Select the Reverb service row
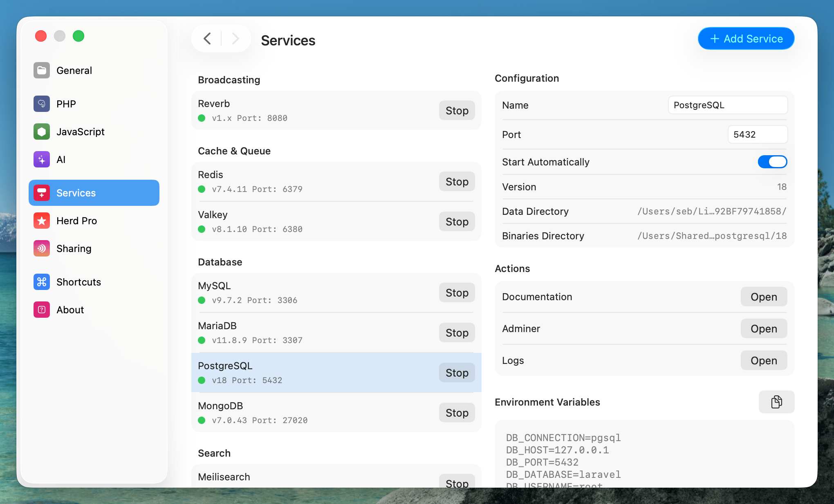The width and height of the screenshot is (834, 504). pos(336,110)
